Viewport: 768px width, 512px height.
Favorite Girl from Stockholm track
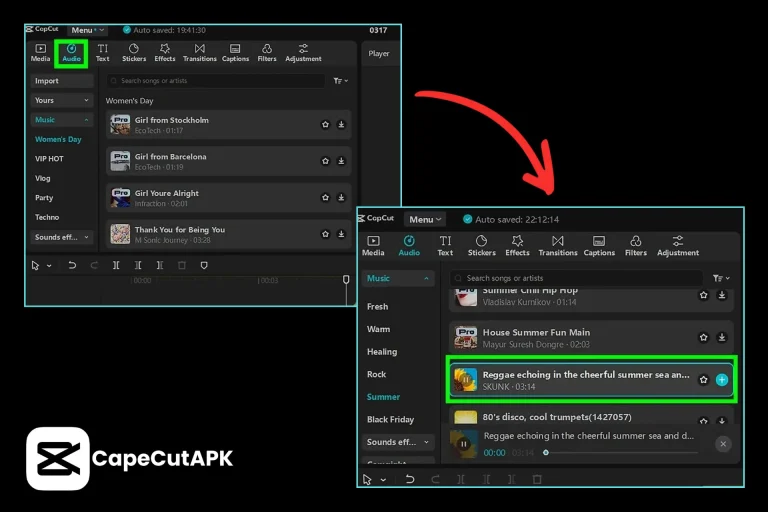point(325,124)
